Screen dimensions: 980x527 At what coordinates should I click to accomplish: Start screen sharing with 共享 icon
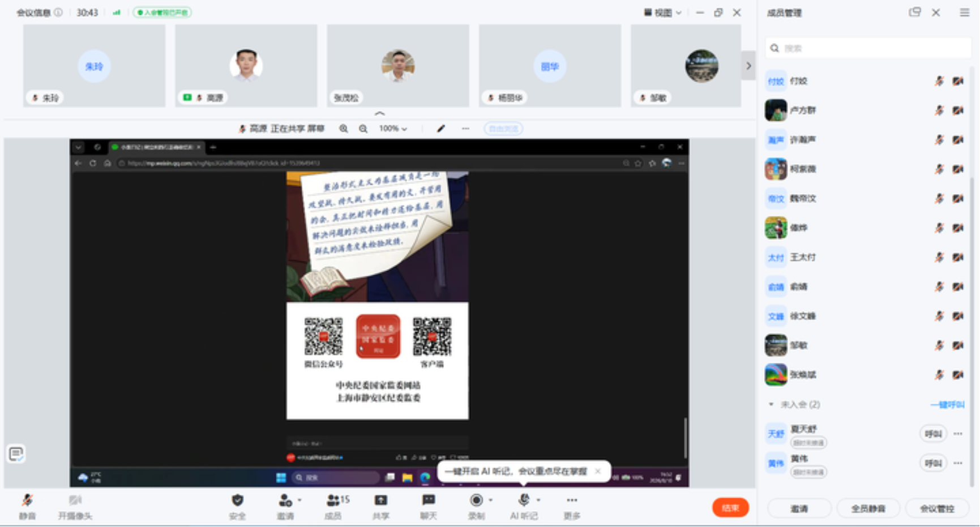(381, 500)
